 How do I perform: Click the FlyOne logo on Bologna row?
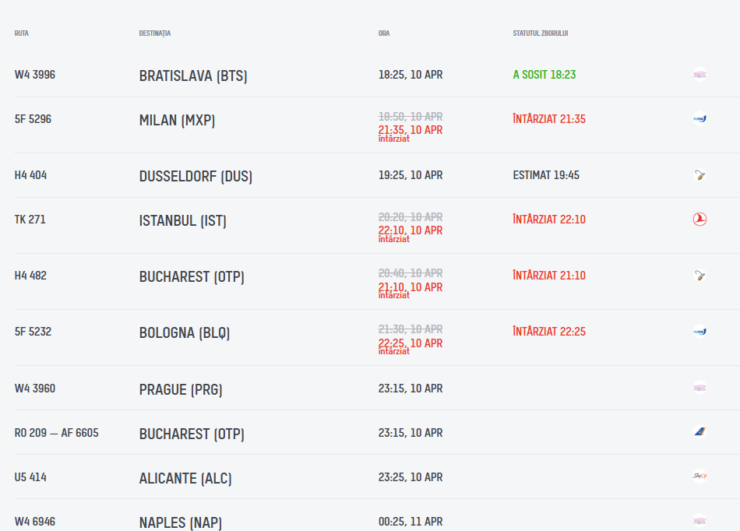point(700,331)
